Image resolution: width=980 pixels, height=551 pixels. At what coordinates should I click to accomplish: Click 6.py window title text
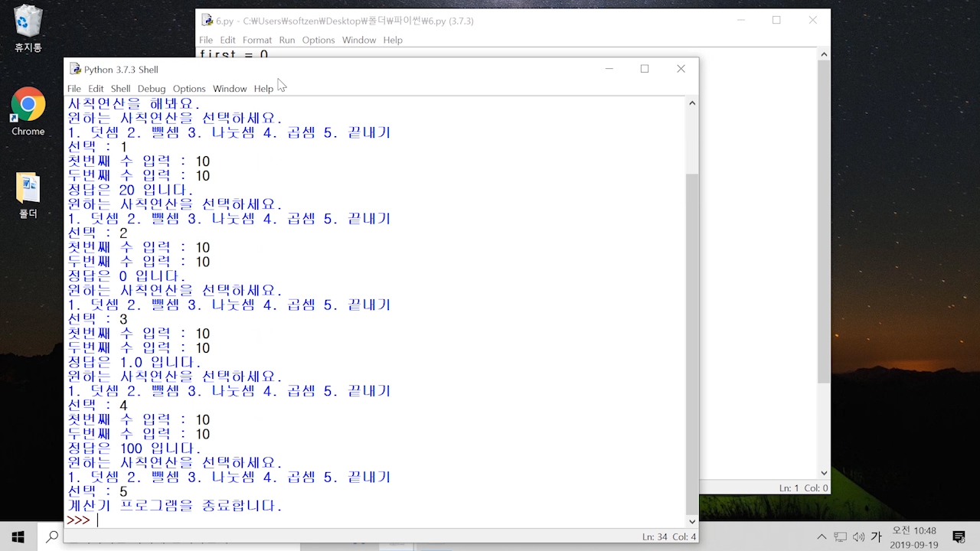pos(345,21)
